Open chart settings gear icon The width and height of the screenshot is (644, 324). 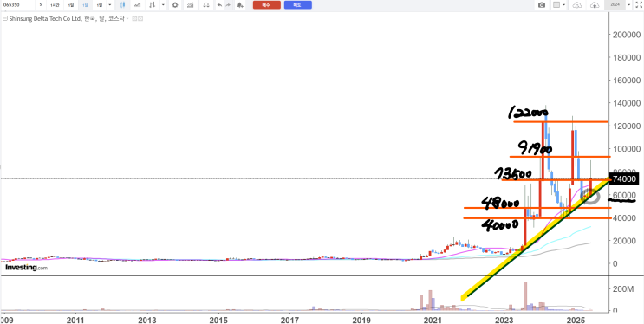point(175,5)
